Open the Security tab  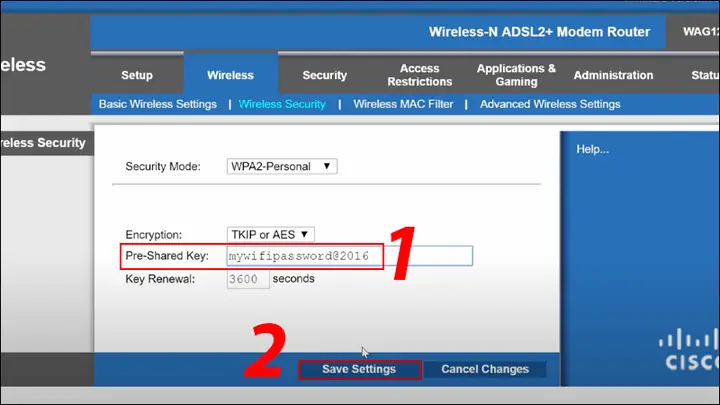[x=325, y=75]
